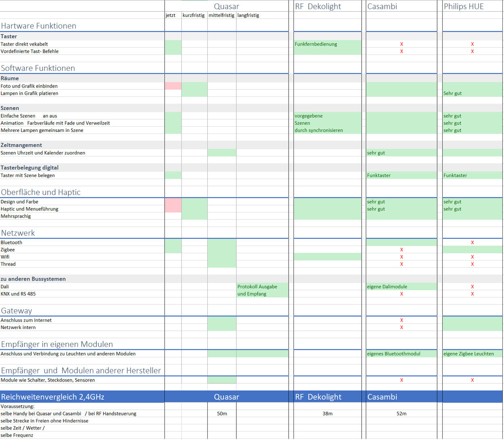Select the 'kurzfristig' subheader
Image resolution: width=504 pixels, height=440 pixels.
pyautogui.click(x=194, y=15)
